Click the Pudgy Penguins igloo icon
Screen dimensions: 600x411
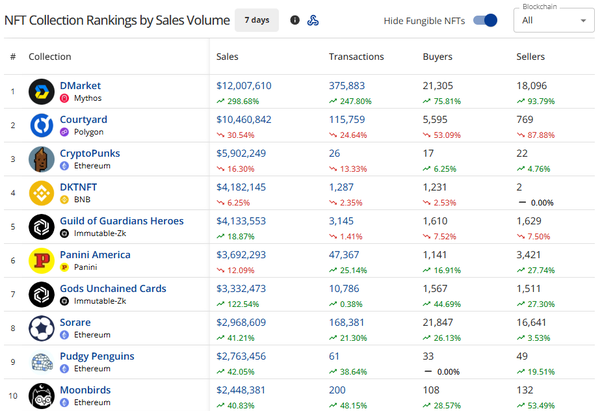pyautogui.click(x=41, y=362)
